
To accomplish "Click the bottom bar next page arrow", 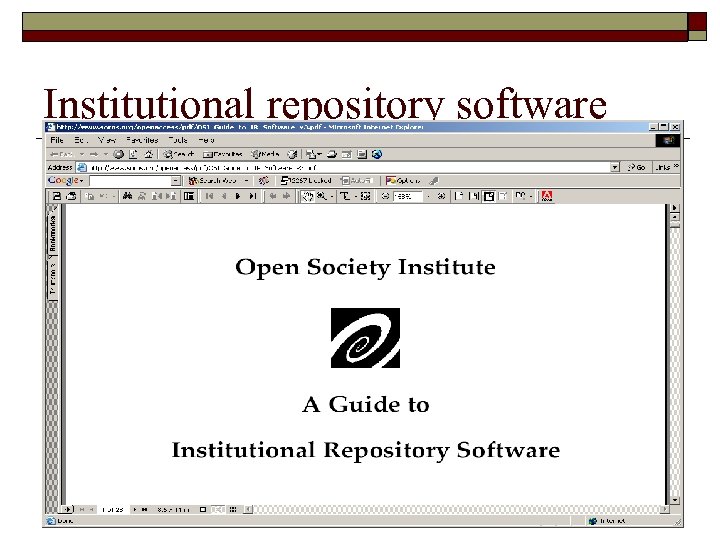I will [135, 509].
